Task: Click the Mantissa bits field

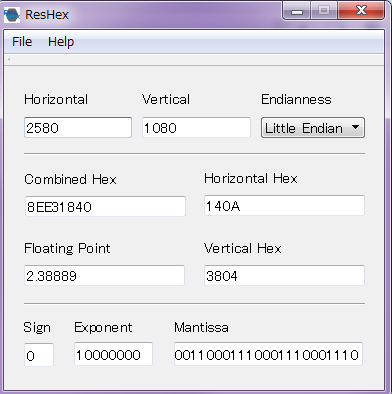Action: (268, 354)
